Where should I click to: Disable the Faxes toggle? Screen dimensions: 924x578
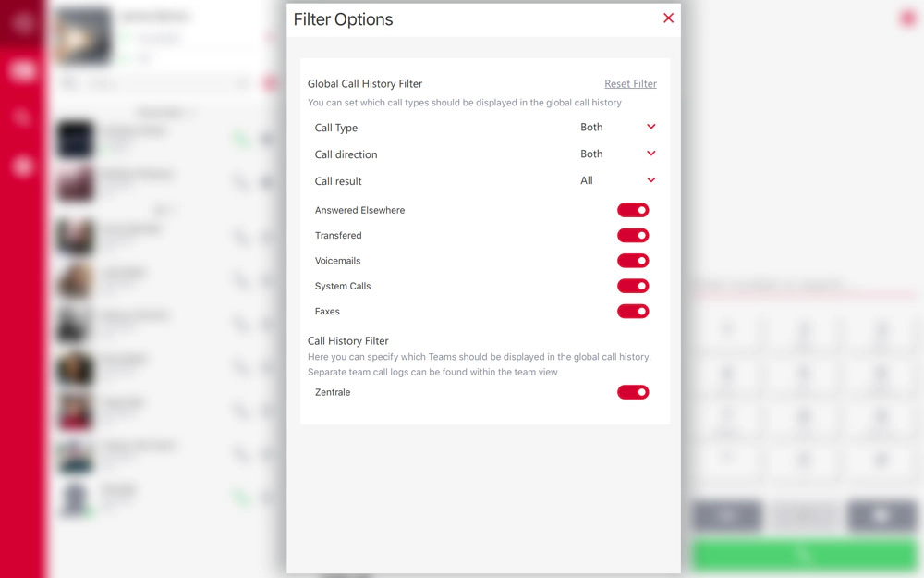633,312
